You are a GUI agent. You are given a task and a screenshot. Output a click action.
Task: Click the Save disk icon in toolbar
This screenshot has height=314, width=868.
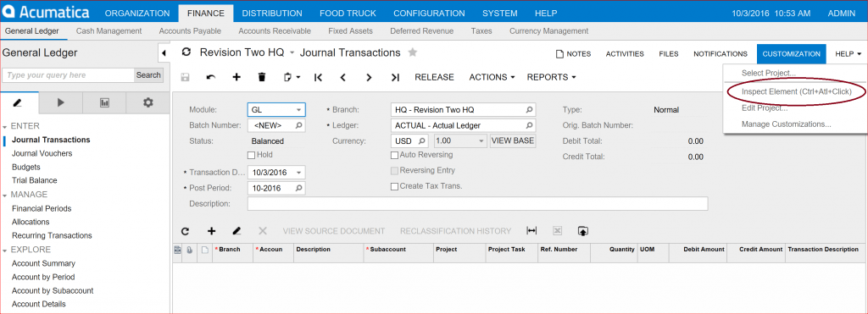click(x=186, y=77)
